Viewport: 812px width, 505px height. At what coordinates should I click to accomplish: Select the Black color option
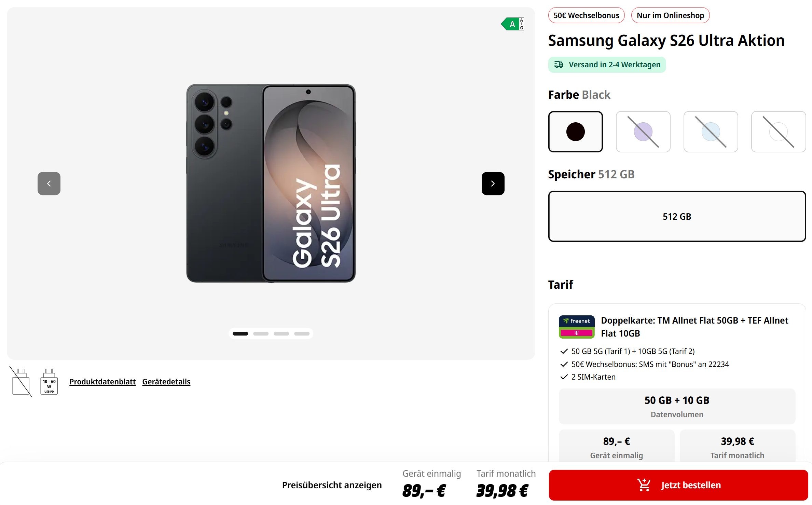(x=575, y=132)
